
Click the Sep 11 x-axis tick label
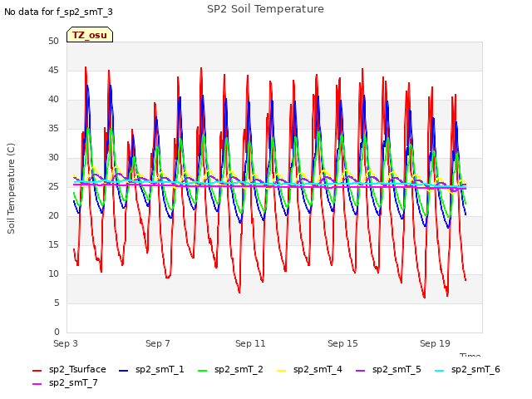250,343
